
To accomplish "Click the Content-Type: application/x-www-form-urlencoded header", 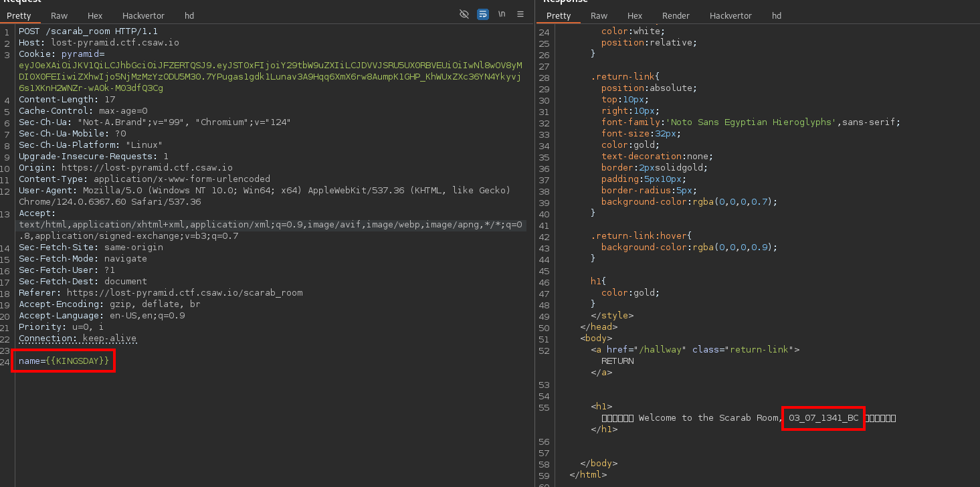I will point(144,179).
